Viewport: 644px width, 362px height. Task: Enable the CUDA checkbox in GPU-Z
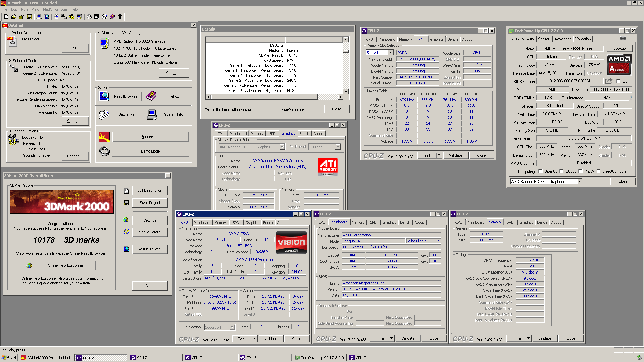pos(561,171)
